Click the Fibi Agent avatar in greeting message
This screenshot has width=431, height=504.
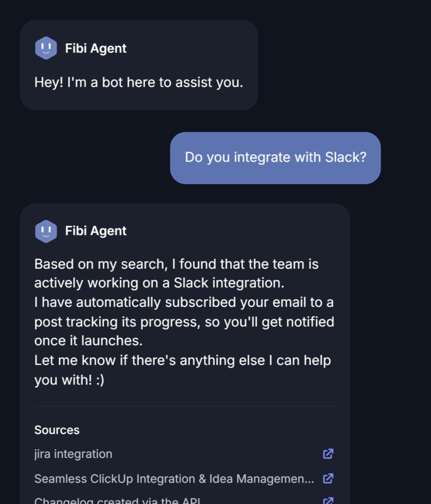coord(46,48)
